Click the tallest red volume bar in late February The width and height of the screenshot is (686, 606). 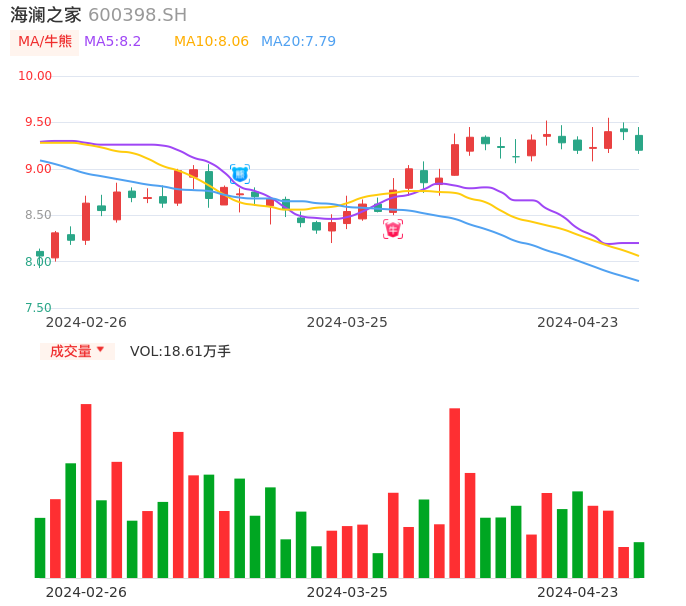click(x=86, y=491)
